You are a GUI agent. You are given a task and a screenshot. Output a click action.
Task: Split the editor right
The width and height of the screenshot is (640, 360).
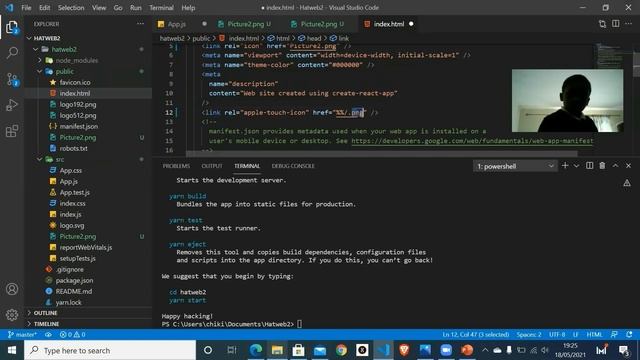[616, 24]
